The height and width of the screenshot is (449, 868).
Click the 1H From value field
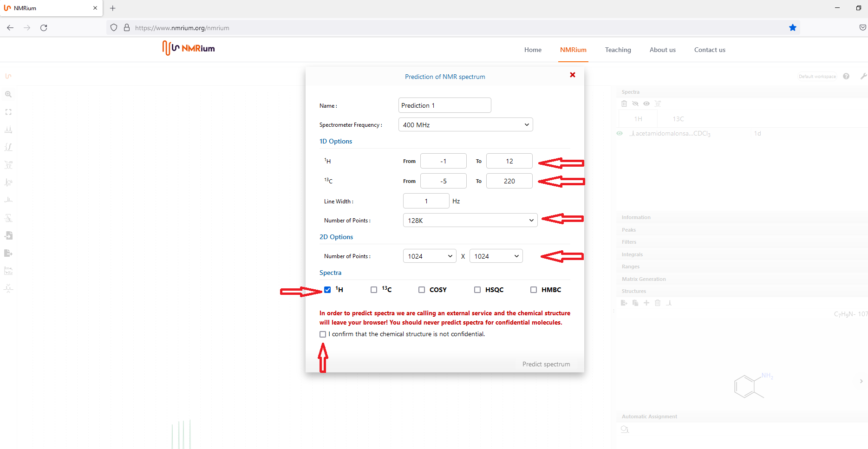click(x=443, y=161)
